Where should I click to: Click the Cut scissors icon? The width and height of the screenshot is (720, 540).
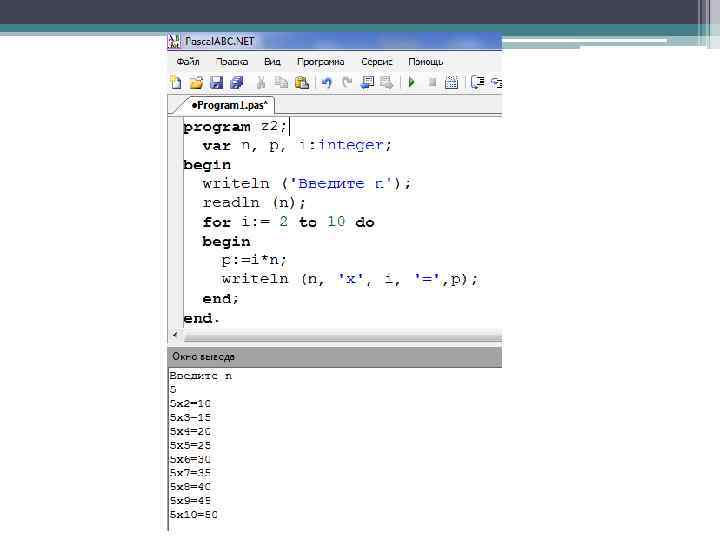(261, 83)
